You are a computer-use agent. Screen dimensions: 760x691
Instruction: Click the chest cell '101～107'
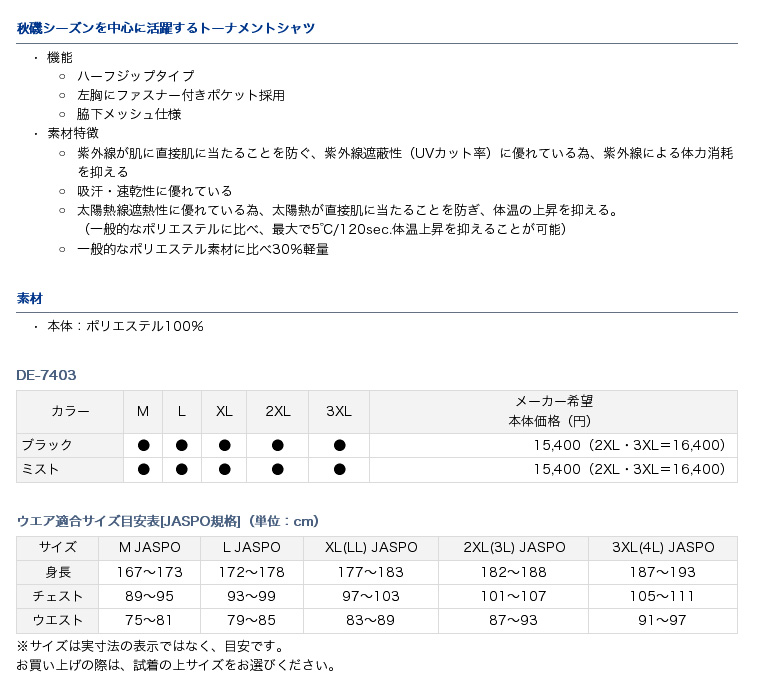pos(514,597)
